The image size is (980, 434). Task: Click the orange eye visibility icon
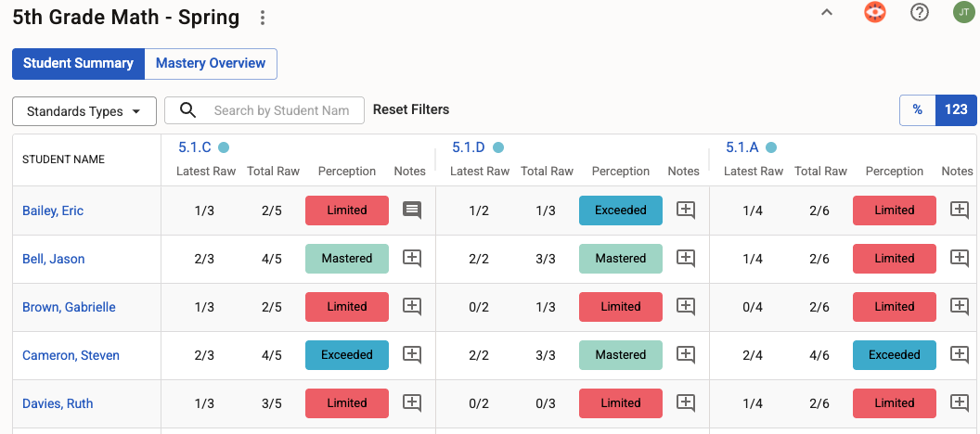tap(875, 12)
